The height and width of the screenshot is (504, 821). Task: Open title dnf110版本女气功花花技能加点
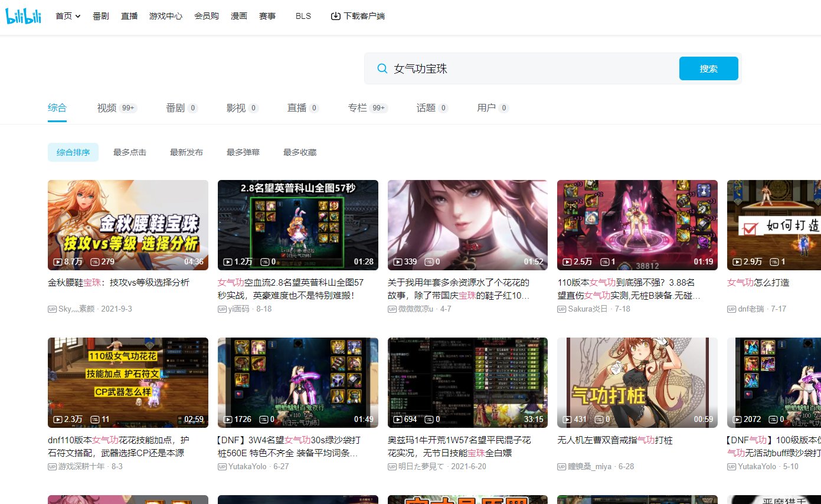click(119, 446)
